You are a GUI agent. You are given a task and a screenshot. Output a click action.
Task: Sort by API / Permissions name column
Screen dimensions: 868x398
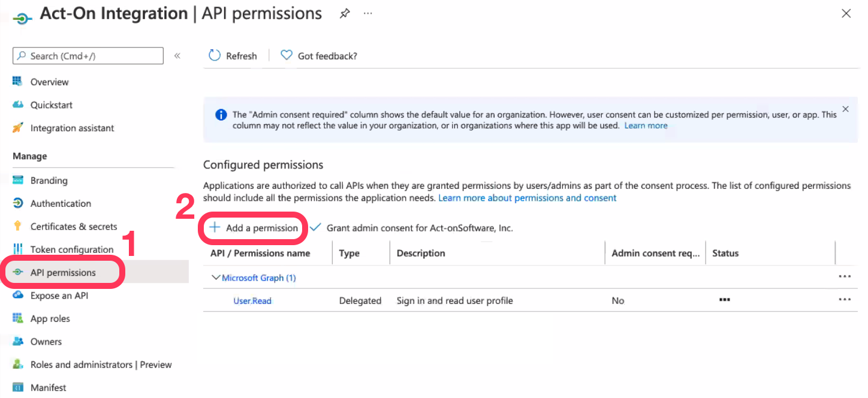point(260,253)
